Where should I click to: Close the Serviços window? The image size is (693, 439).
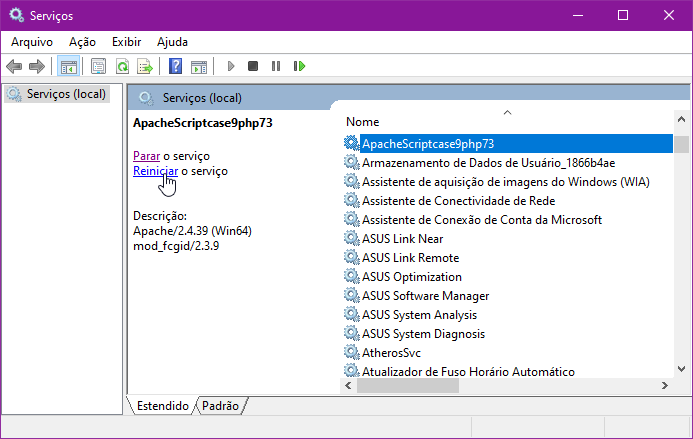click(669, 15)
